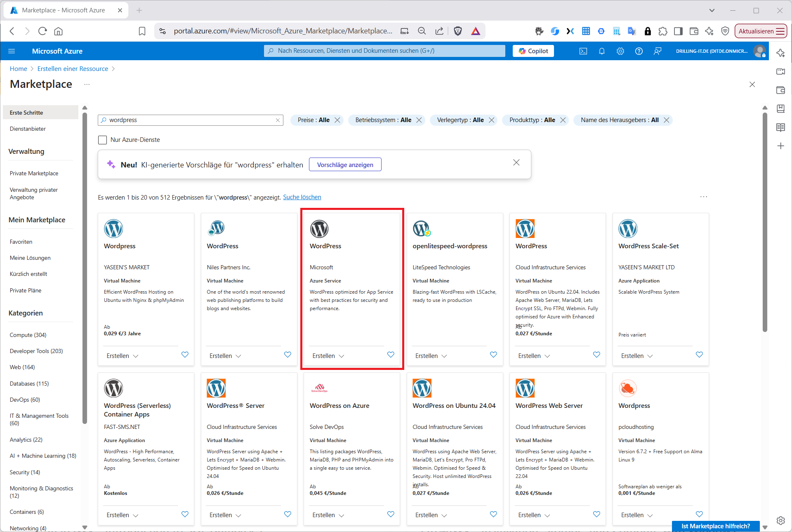
Task: Close the Marketplace blade
Action: (752, 84)
